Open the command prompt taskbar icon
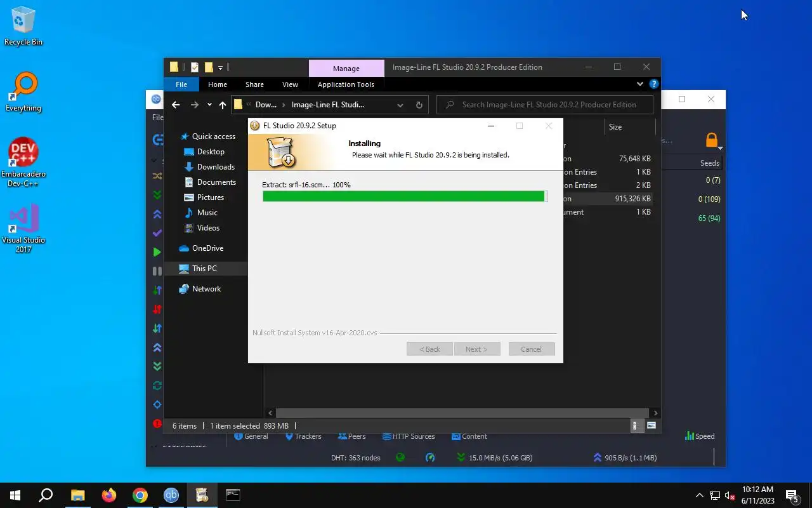The width and height of the screenshot is (812, 508). (x=233, y=495)
